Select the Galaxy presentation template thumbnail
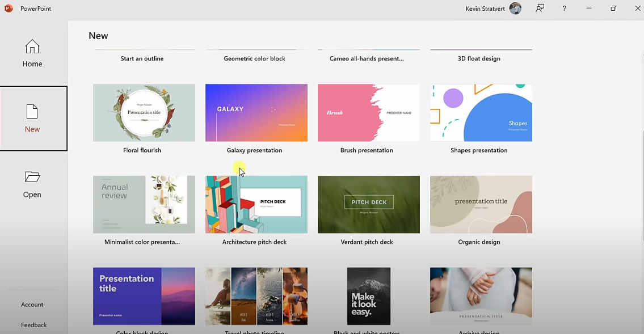Screen dimensions: 644x334 (256, 113)
